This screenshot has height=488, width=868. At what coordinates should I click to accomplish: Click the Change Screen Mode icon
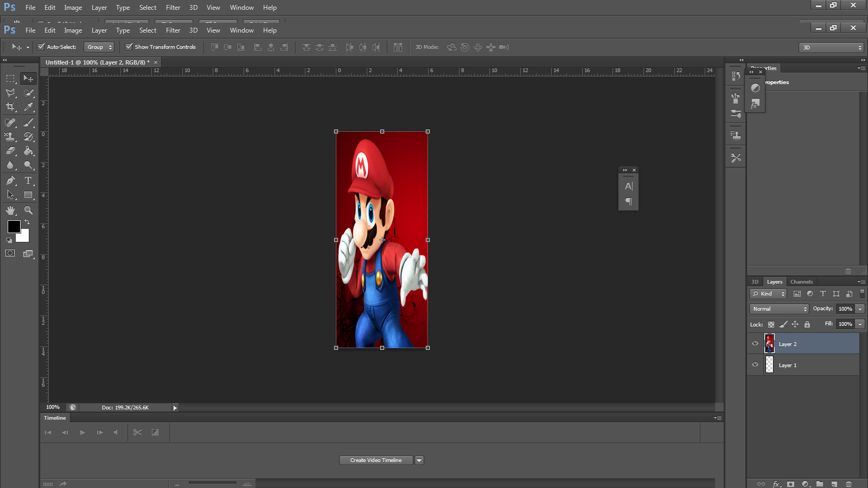click(x=28, y=253)
